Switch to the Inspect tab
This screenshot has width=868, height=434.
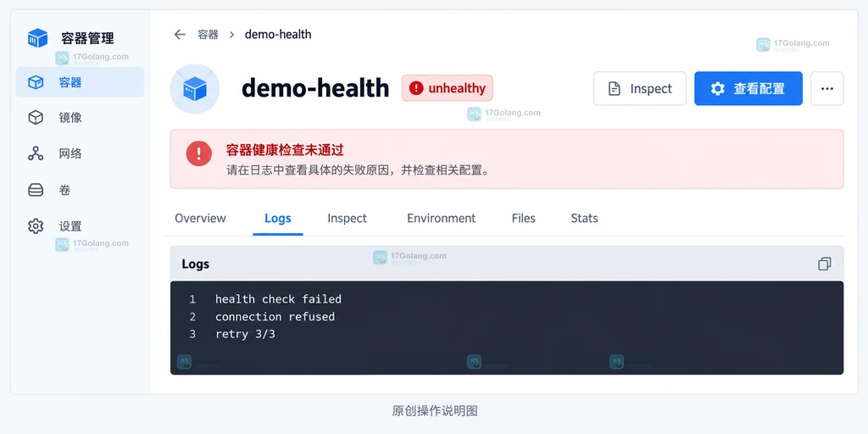347,218
